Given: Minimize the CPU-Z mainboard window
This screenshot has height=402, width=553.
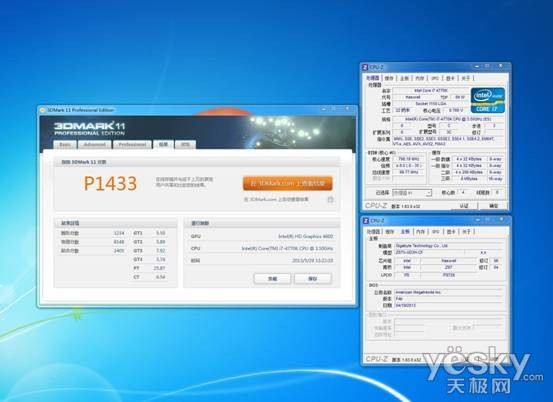Looking at the screenshot, I should (478, 220).
